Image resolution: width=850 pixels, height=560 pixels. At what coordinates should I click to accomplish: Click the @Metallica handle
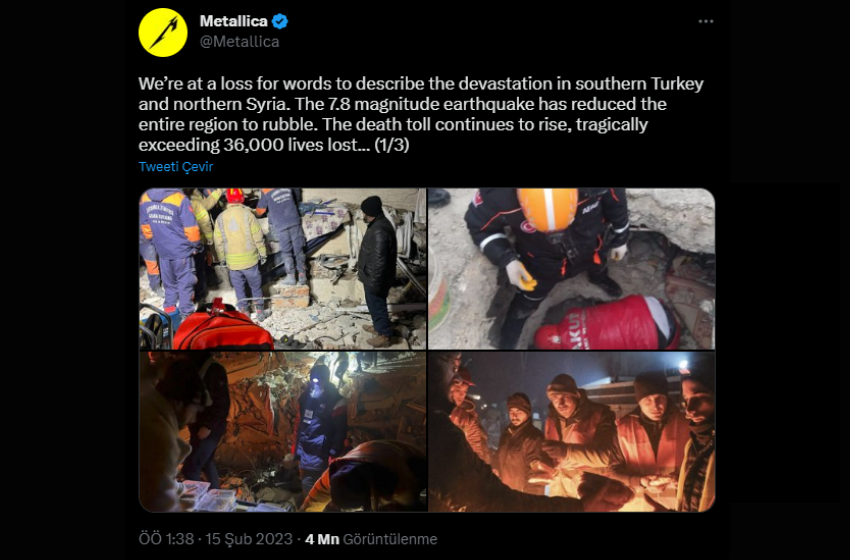click(x=239, y=42)
